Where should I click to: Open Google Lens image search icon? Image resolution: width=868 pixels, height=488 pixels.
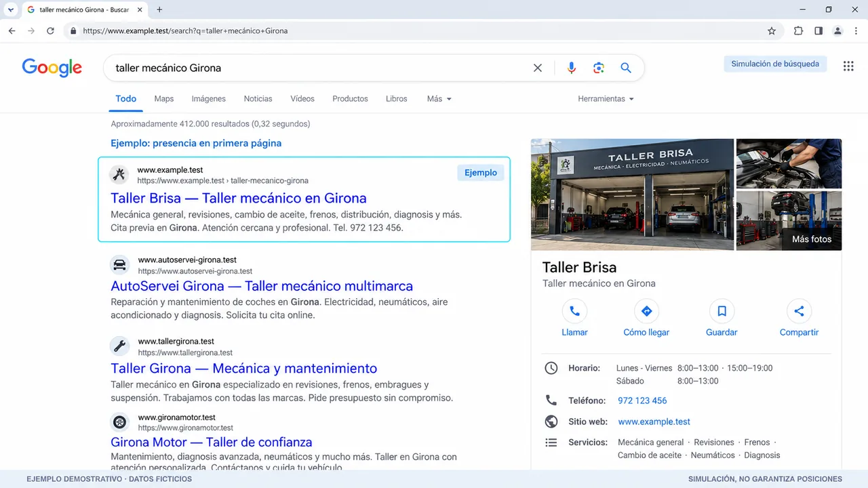(598, 68)
